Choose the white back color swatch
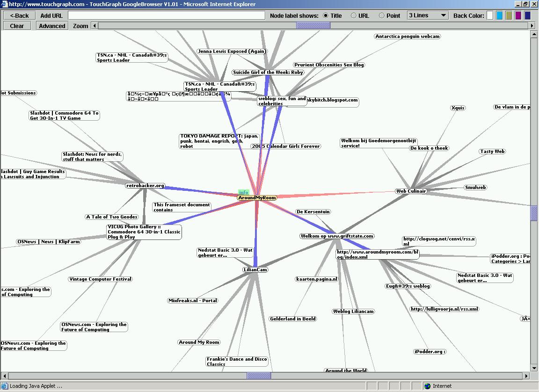 pos(490,15)
